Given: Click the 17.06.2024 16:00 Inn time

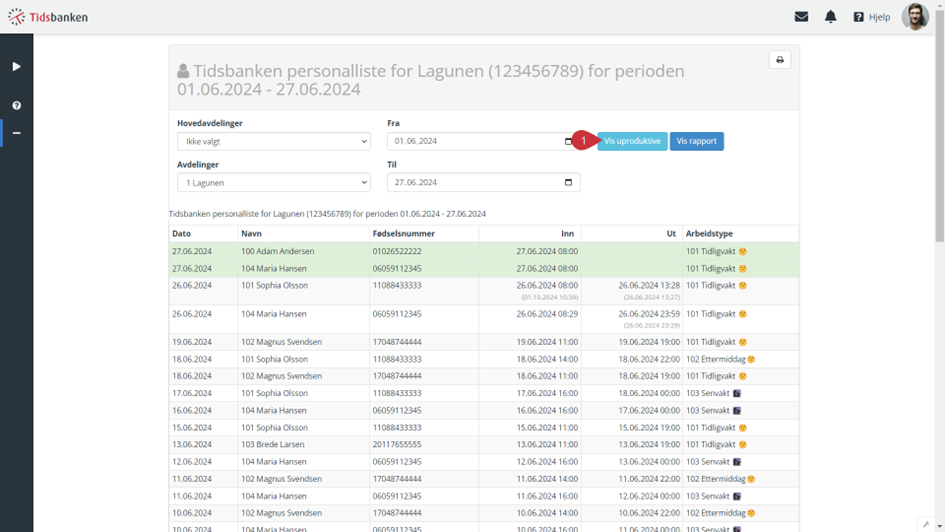Looking at the screenshot, I should [x=547, y=393].
